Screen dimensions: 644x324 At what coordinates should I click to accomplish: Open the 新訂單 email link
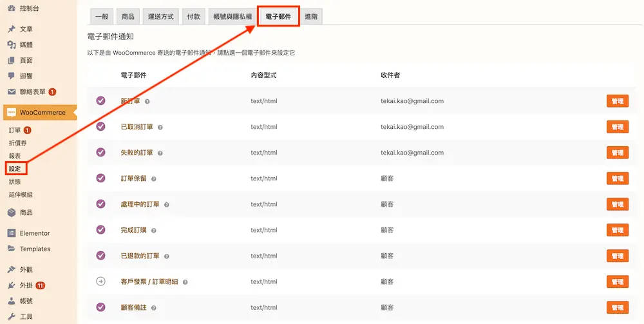(130, 101)
